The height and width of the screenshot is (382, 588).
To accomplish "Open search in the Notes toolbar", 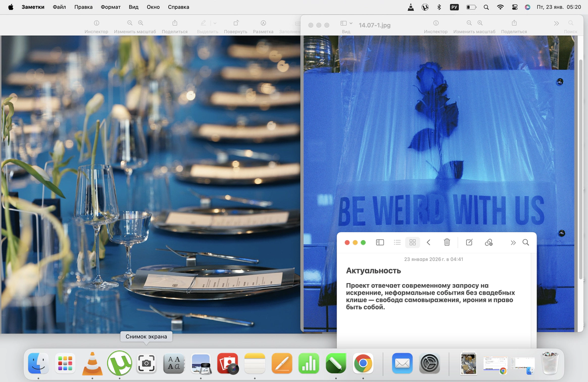I will pyautogui.click(x=526, y=242).
